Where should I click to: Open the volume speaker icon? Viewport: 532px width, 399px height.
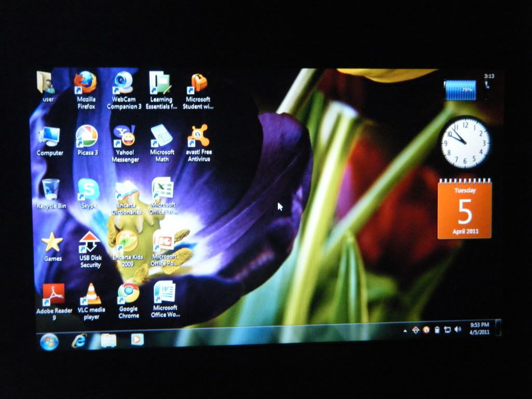[x=458, y=329]
